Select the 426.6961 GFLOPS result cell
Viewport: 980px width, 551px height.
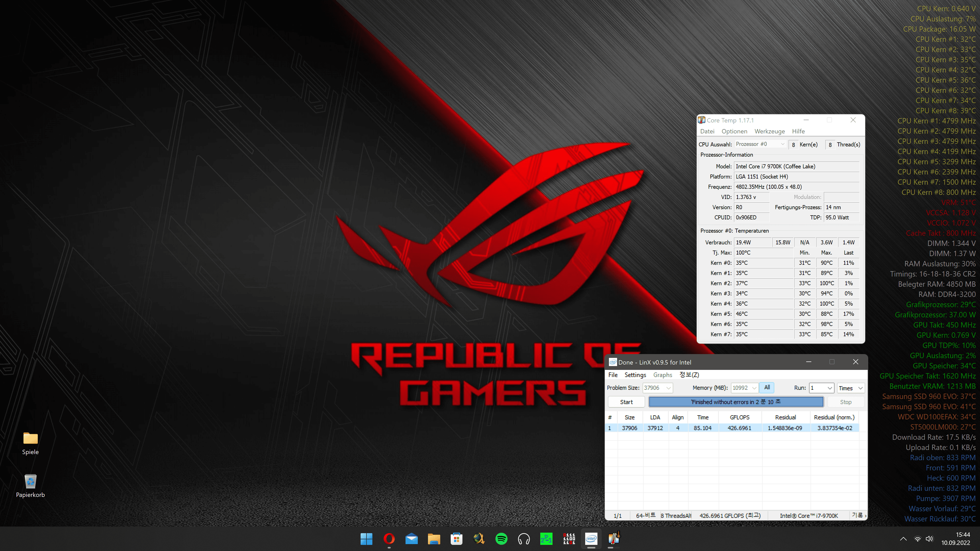tap(740, 428)
